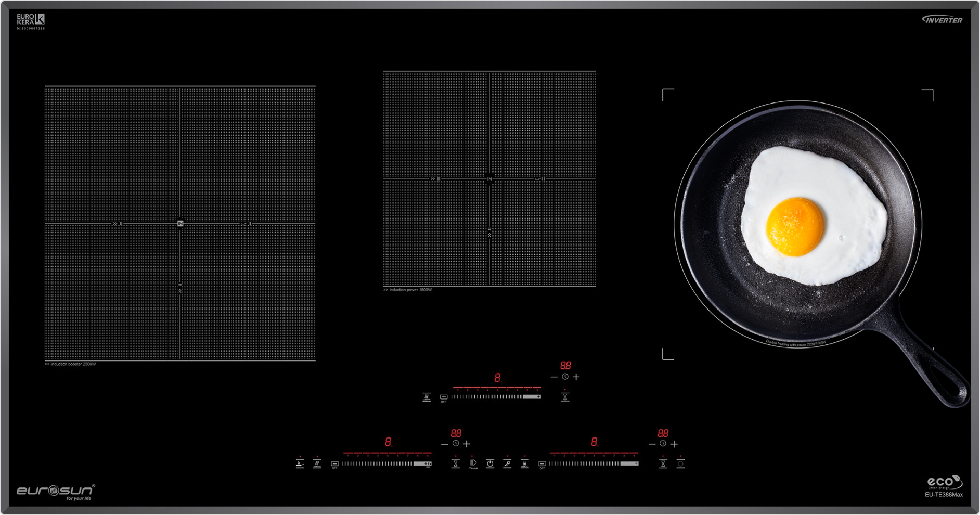
Task: Increase right zone timer with plus
Action: coord(674,444)
